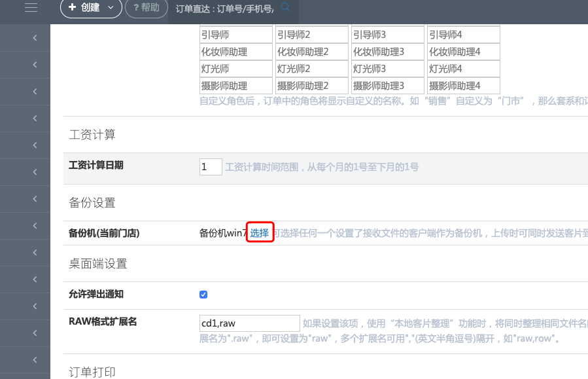Image resolution: width=588 pixels, height=379 pixels.
Task: Edit the 引导师 custom role field
Action: click(x=236, y=35)
